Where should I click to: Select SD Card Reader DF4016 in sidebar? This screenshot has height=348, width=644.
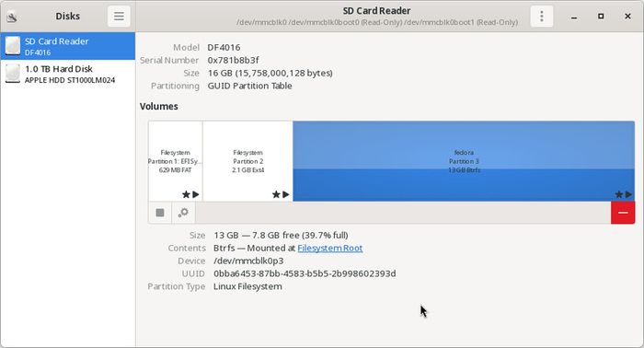68,46
